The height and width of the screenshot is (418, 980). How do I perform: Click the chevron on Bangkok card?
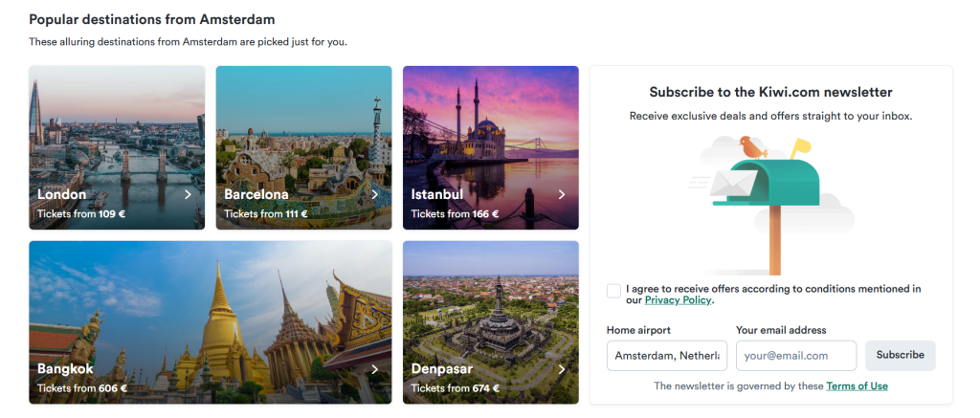[374, 369]
